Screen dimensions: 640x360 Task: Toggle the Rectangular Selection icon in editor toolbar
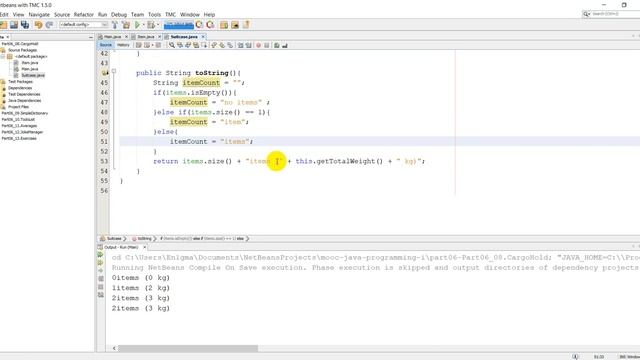204,45
